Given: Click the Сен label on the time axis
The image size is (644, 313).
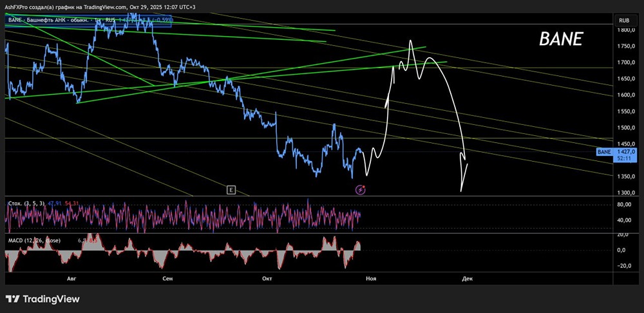Looking at the screenshot, I should 167,278.
